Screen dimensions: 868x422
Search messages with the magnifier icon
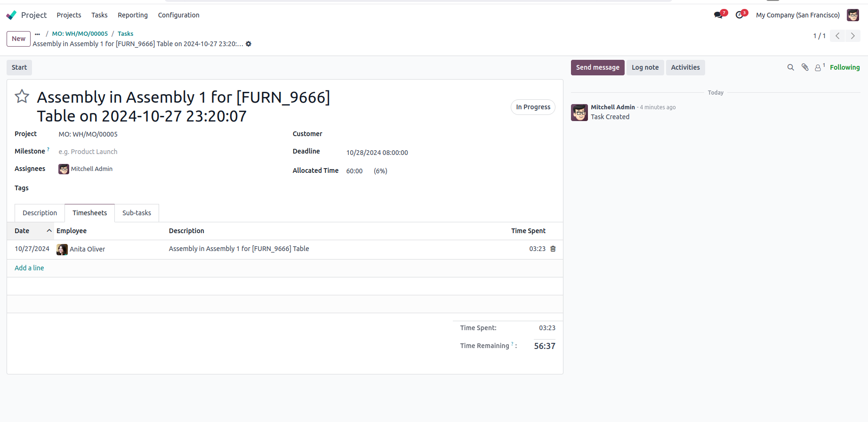pyautogui.click(x=791, y=67)
